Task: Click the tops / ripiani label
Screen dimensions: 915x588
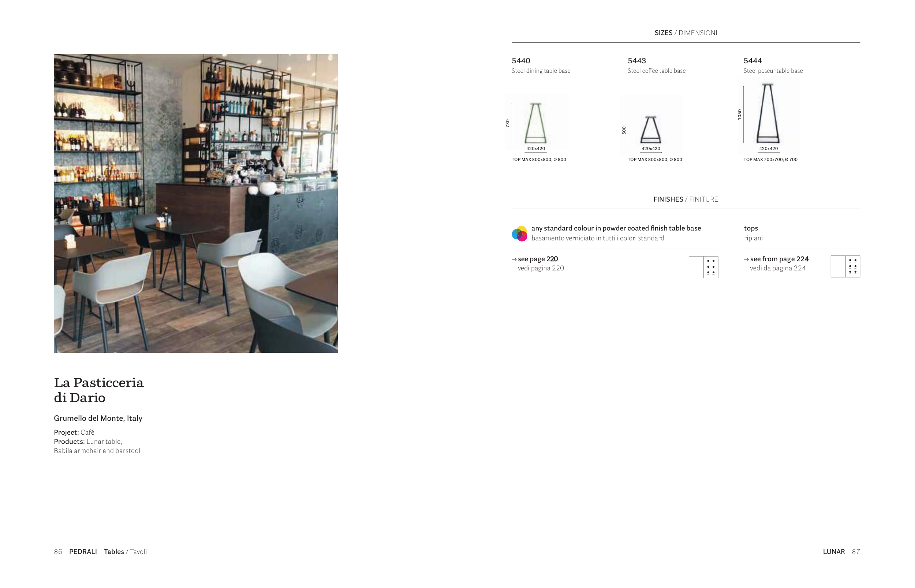Action: (x=753, y=233)
